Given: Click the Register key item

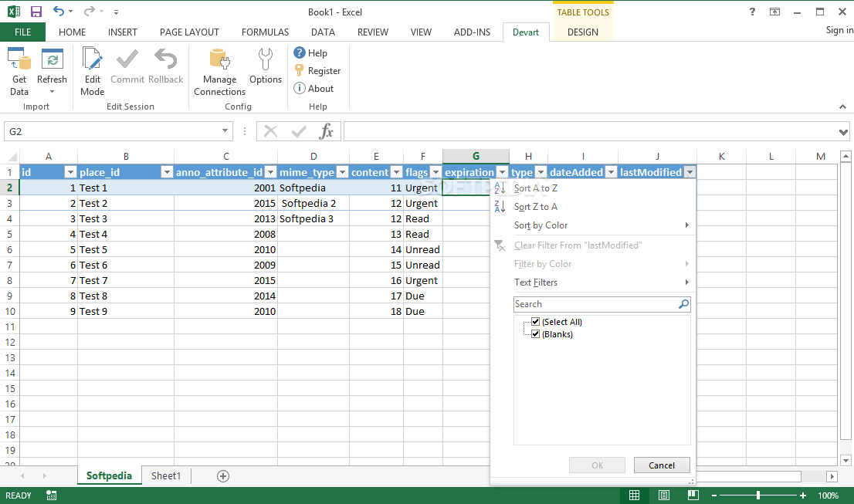Looking at the screenshot, I should (317, 71).
